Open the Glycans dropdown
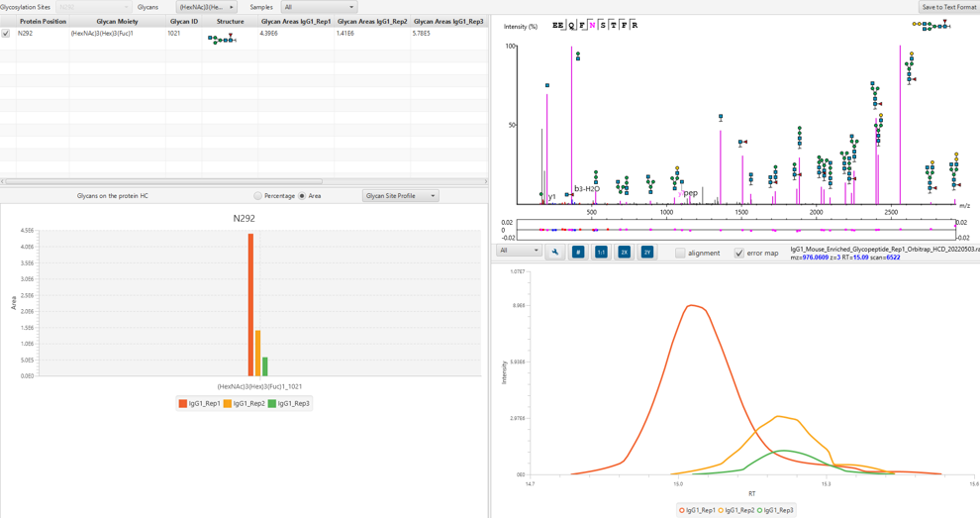 [x=206, y=7]
